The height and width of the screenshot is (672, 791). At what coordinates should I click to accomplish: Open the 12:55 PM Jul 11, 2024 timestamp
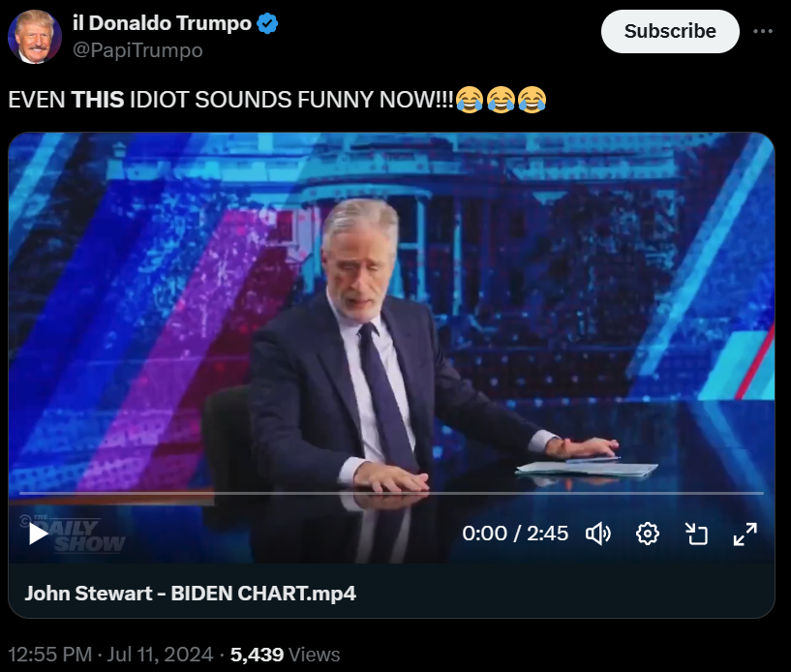(110, 655)
